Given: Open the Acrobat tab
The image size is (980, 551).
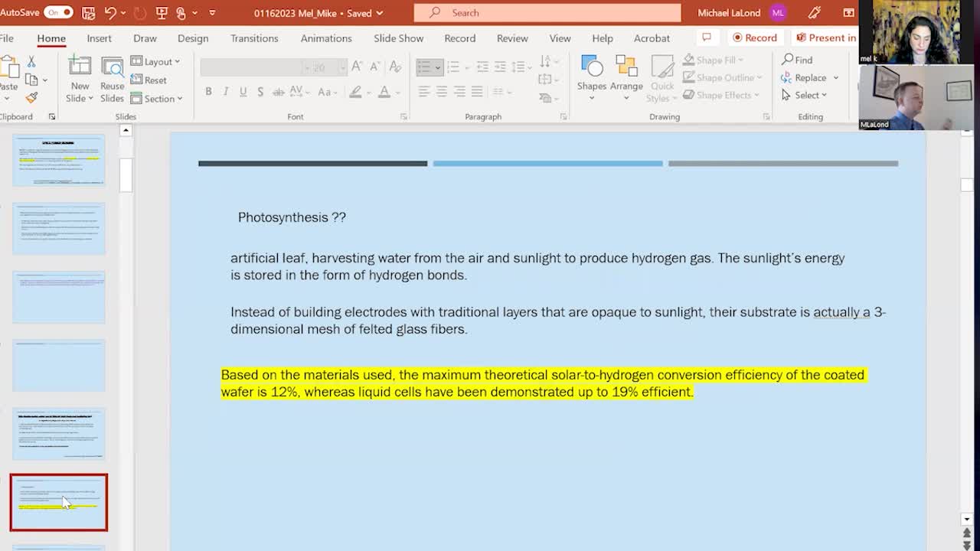Looking at the screenshot, I should [x=652, y=38].
